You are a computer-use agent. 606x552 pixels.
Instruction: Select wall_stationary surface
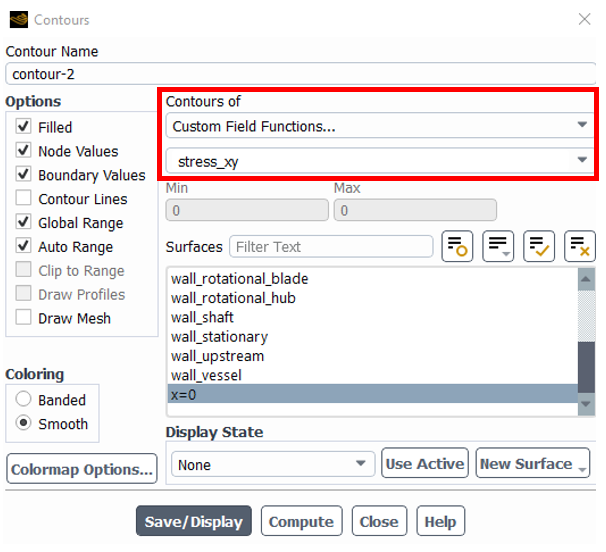[x=373, y=336]
